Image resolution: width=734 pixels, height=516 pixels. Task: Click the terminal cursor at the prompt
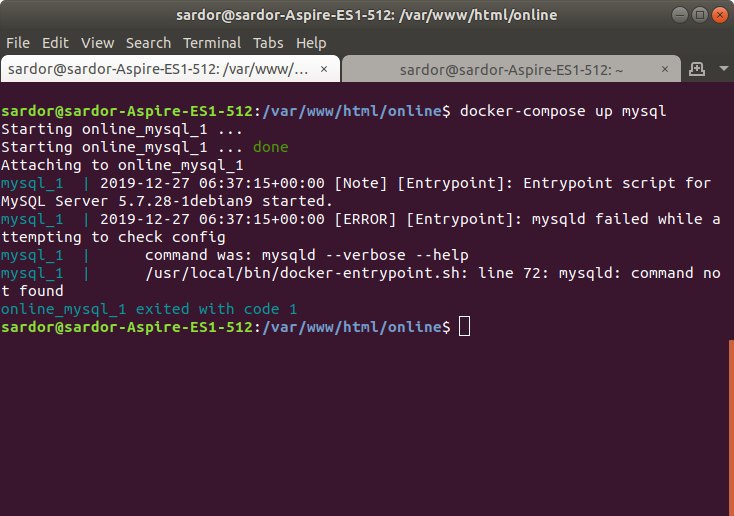[464, 326]
